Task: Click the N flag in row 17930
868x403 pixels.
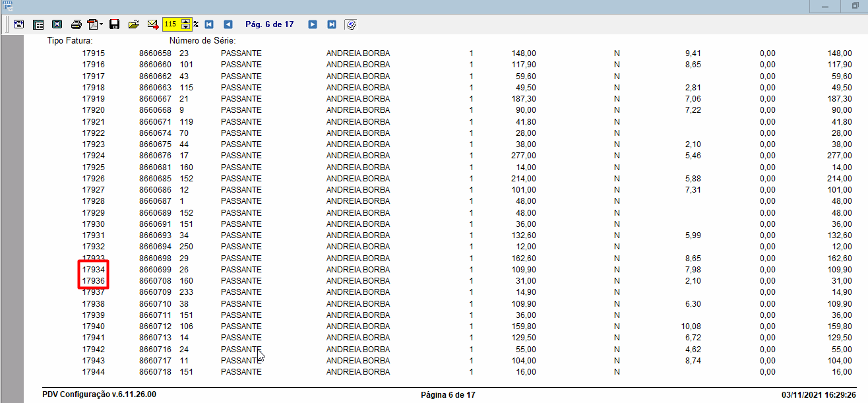Action: 617,224
